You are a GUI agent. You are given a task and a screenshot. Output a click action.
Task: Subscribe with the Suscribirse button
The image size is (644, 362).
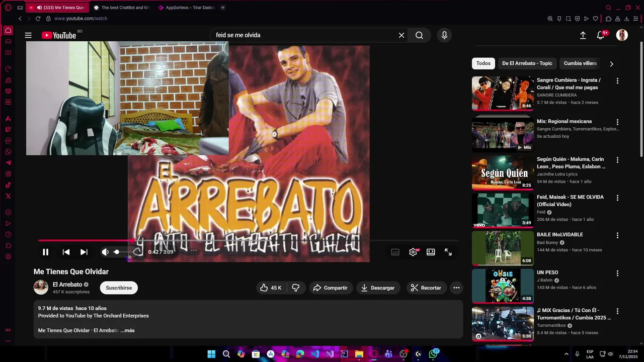(119, 288)
